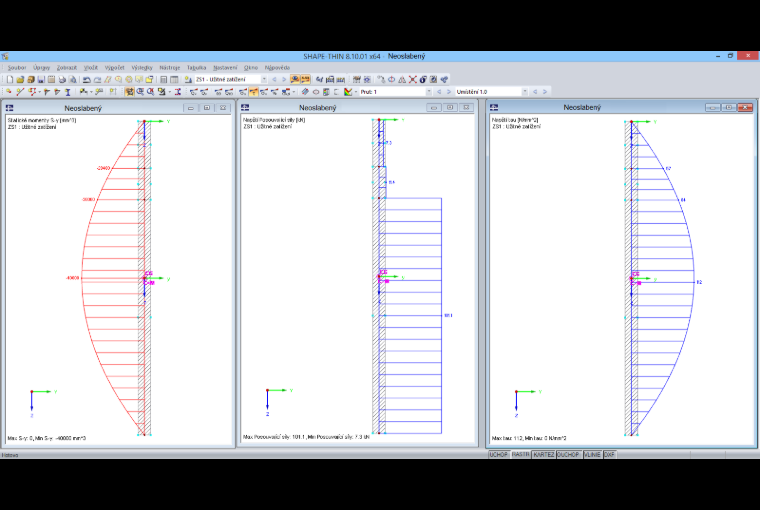Toggle DXF background in status bar
The height and width of the screenshot is (510, 760).
609,454
